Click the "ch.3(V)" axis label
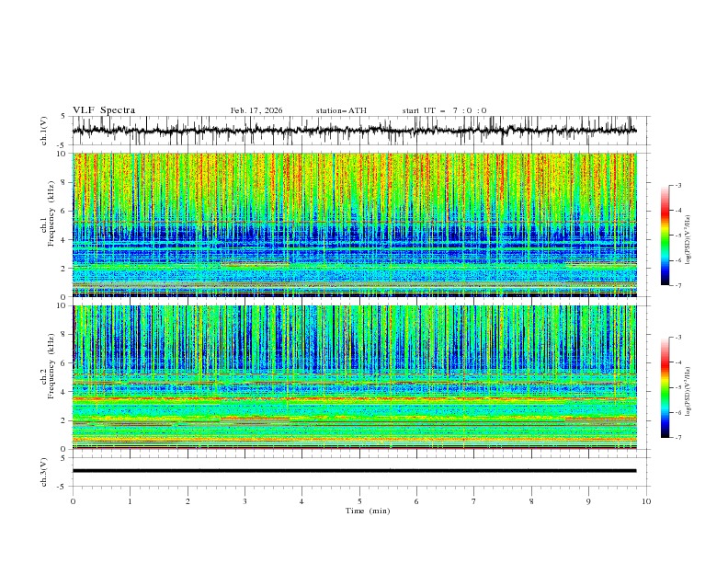The height and width of the screenshot is (563, 728). point(44,472)
